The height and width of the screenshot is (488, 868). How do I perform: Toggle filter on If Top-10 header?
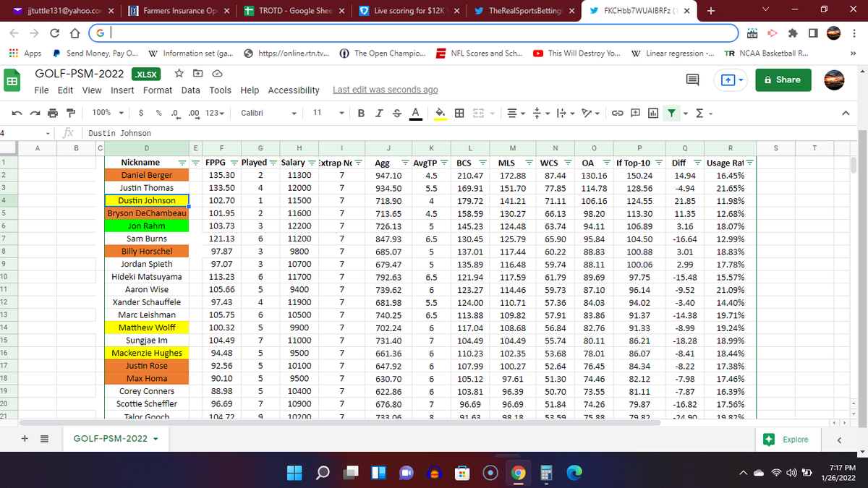660,163
